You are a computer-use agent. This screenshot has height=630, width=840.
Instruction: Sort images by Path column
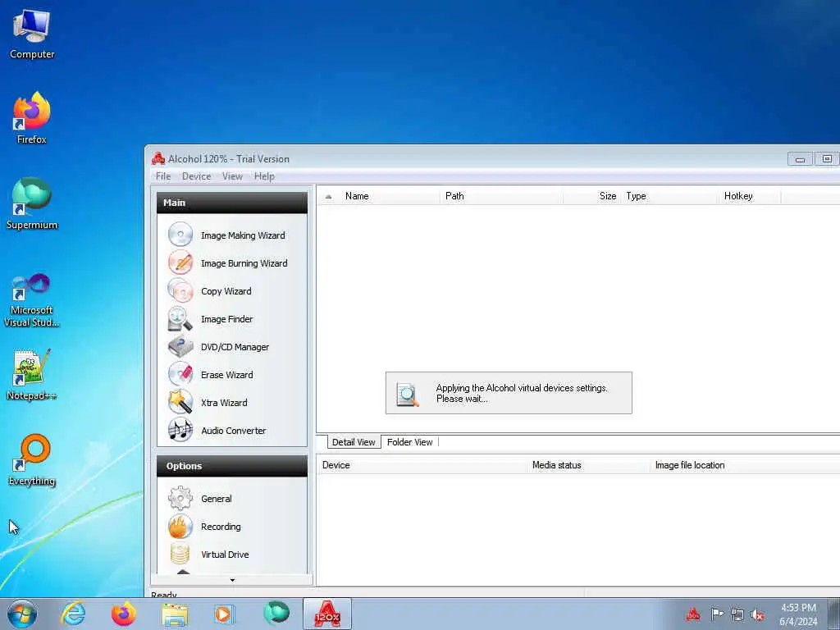[501, 196]
